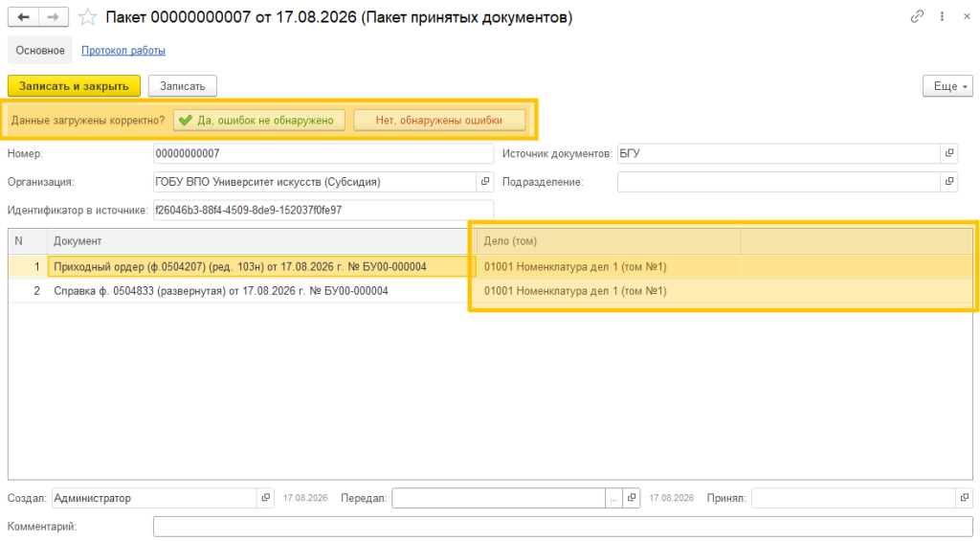Open the Создал field's linked record icon
Image resolution: width=980 pixels, height=541 pixels.
[x=266, y=498]
